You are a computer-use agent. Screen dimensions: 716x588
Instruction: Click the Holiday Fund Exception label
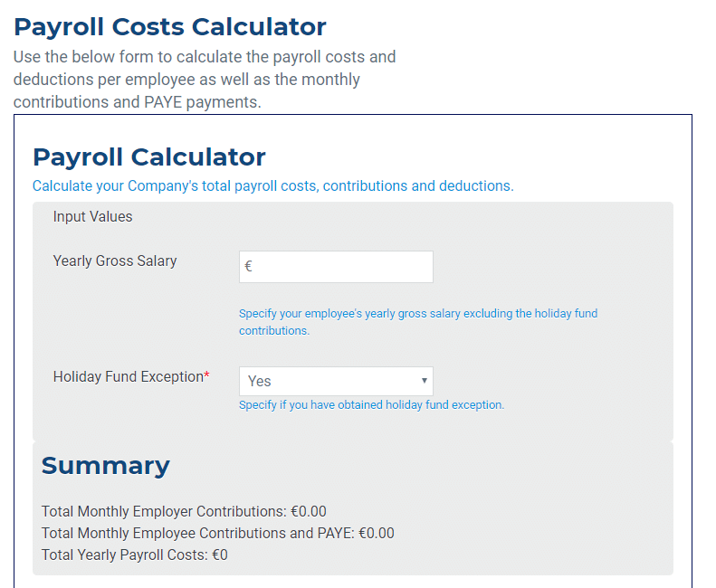(x=129, y=376)
